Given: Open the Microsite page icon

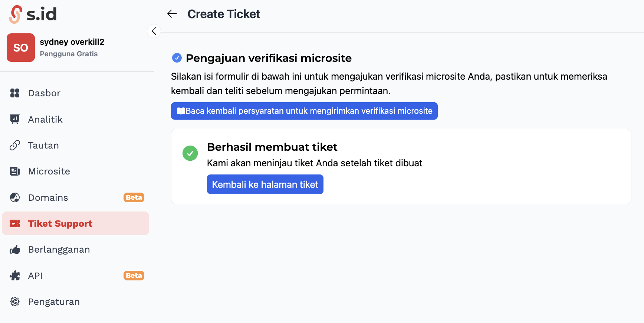Looking at the screenshot, I should coord(15,171).
